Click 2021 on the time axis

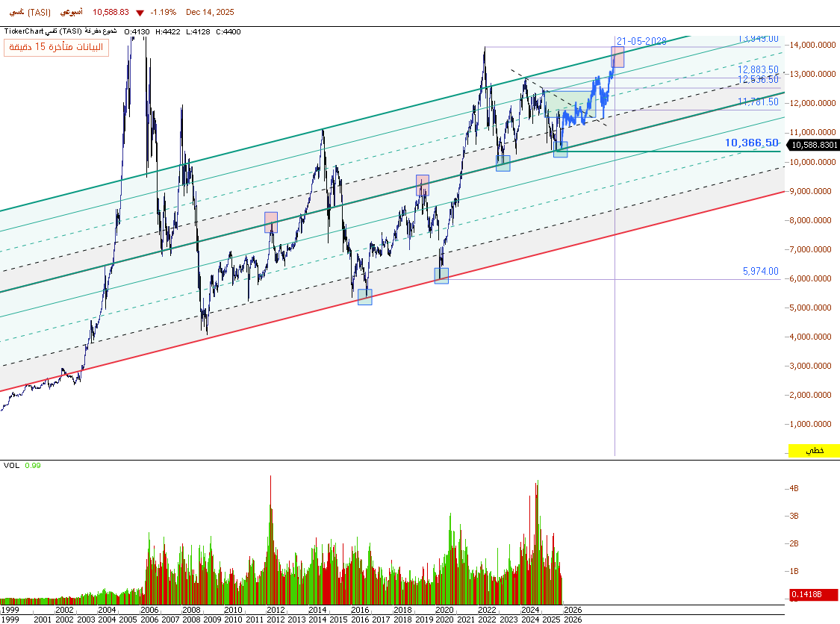(x=465, y=620)
